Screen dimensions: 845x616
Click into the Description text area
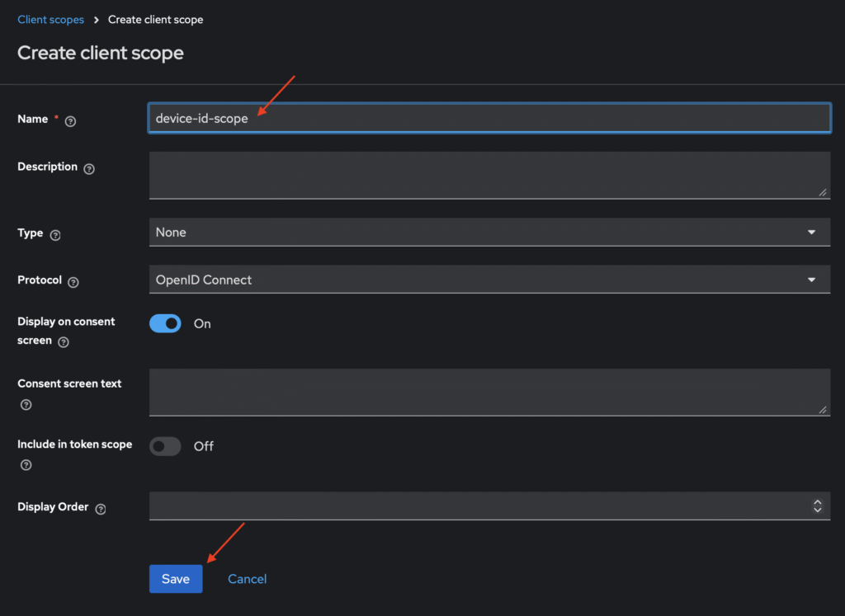tap(489, 175)
